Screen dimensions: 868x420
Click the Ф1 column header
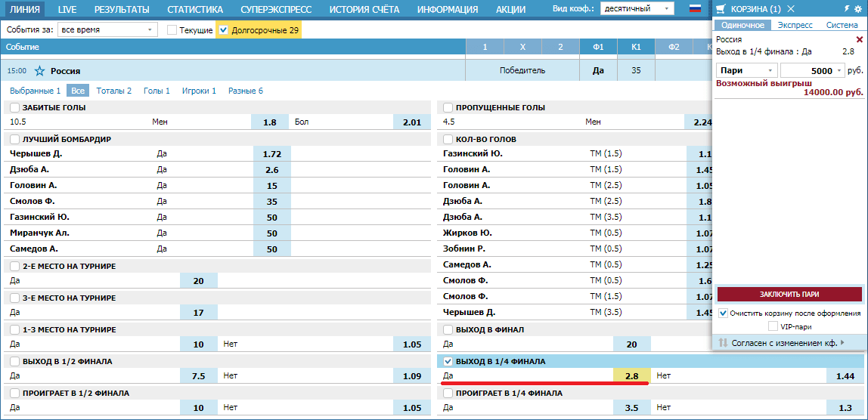pyautogui.click(x=598, y=48)
